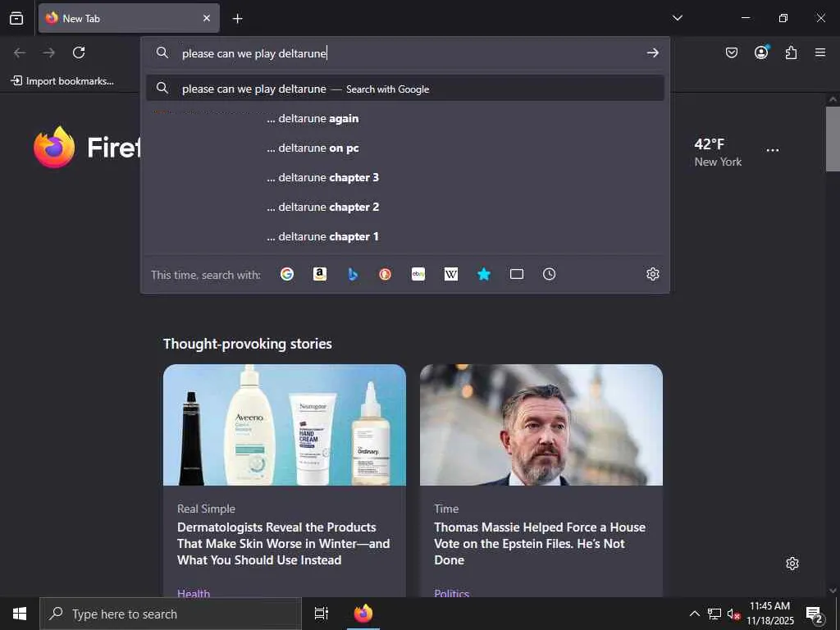Open Extensions puzzle icon
This screenshot has height=630, width=840.
[x=791, y=52]
